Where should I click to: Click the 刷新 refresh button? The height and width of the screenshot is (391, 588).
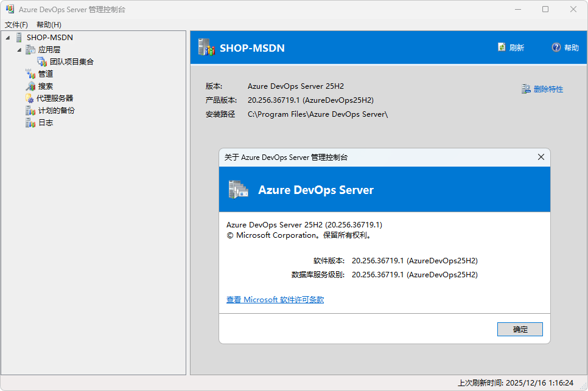[x=511, y=47]
